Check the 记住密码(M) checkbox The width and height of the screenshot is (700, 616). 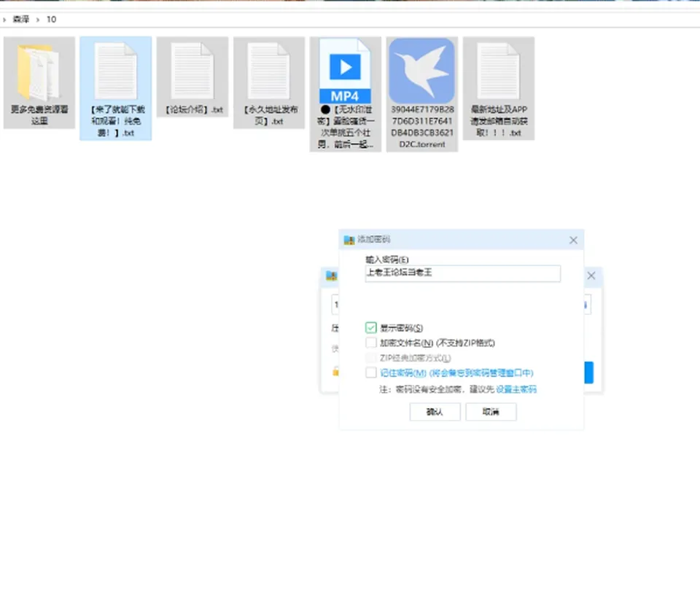(371, 373)
